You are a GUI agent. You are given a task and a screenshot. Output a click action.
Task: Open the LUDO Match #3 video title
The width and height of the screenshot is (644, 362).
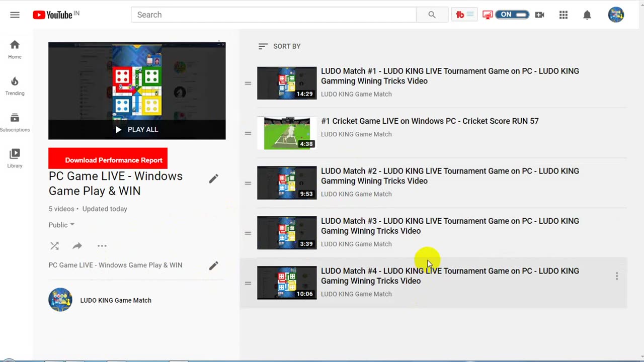coord(450,226)
